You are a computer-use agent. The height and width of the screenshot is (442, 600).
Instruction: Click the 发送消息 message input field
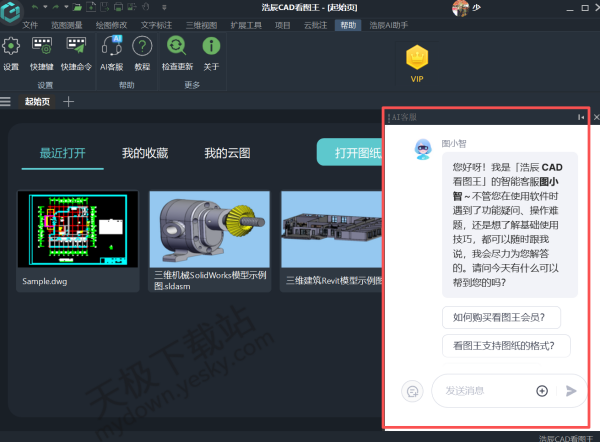(x=485, y=391)
